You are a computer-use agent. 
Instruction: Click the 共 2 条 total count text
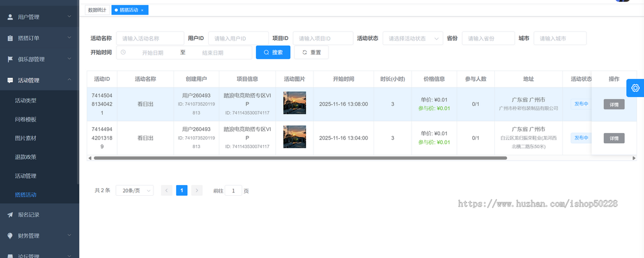point(102,190)
